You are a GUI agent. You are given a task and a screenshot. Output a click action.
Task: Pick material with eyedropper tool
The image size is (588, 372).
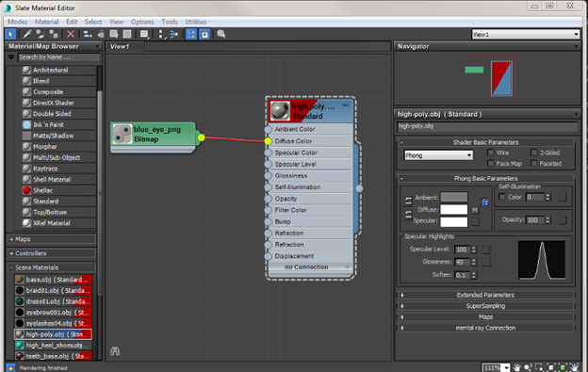27,34
